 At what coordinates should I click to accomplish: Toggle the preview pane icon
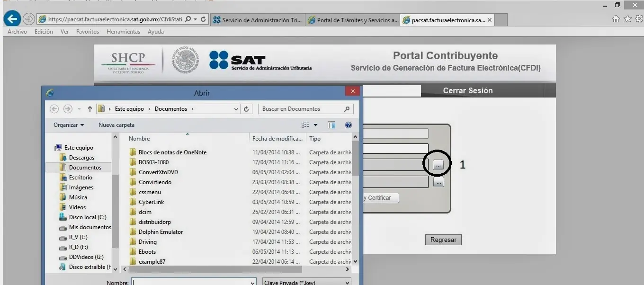(x=331, y=125)
